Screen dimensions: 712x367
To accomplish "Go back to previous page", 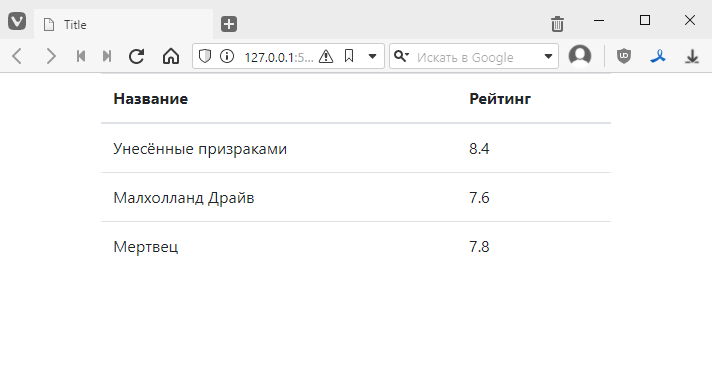I will [x=17, y=56].
